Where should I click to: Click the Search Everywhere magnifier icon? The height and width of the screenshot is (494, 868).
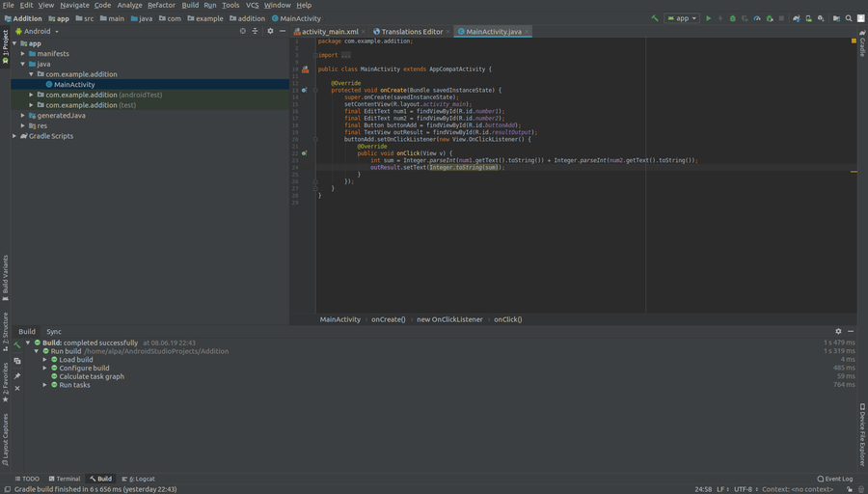tap(850, 18)
